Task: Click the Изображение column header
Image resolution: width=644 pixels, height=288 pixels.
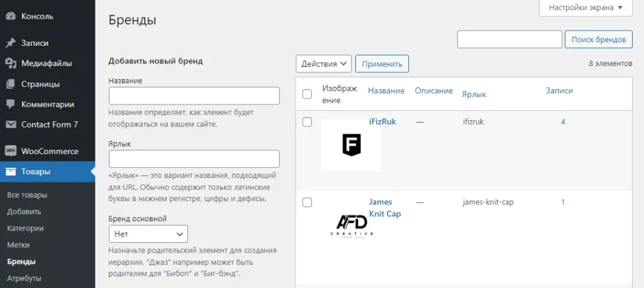Action: (340, 94)
